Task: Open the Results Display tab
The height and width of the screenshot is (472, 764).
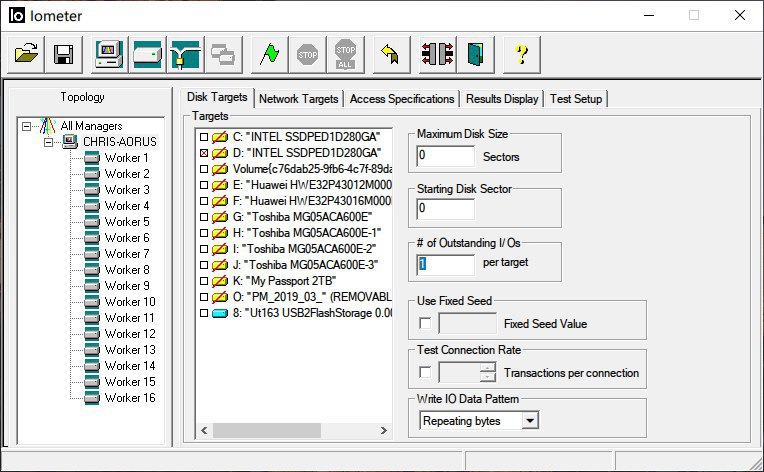Action: click(502, 99)
